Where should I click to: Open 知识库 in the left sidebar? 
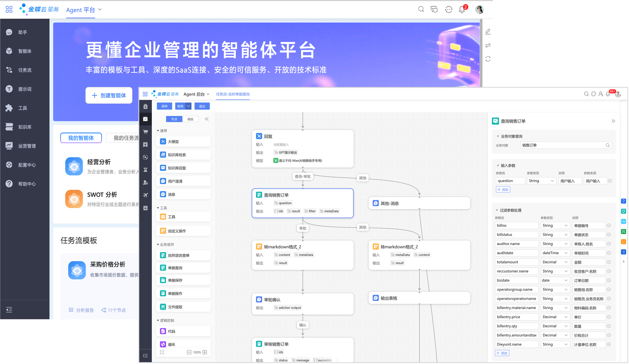(25, 127)
